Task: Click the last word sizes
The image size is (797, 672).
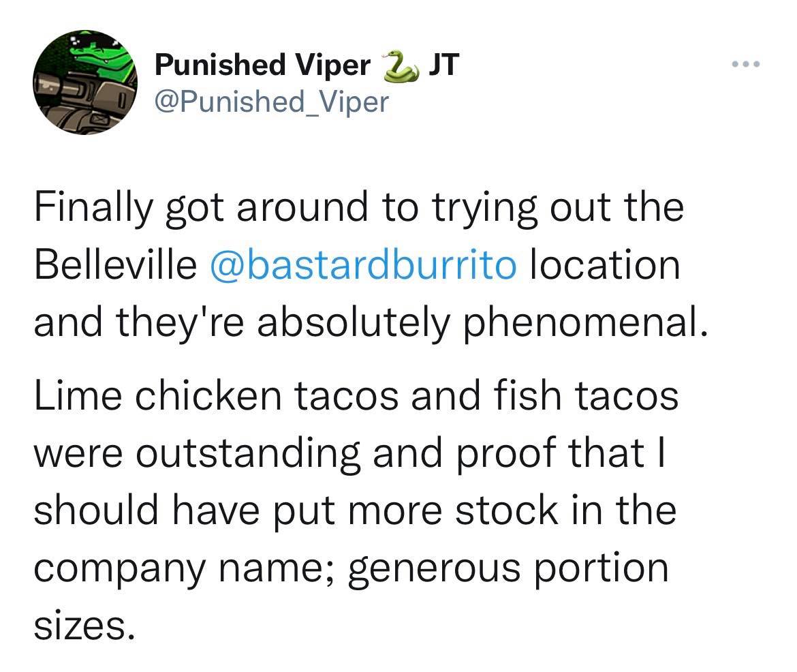Action: [x=80, y=623]
